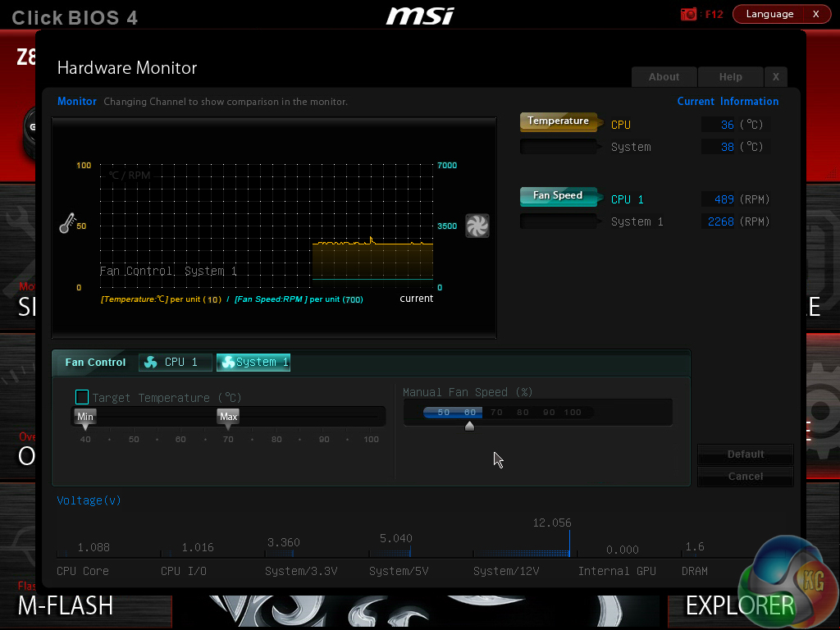Click the yellow temperature trace in graph
This screenshot has width=840, height=630.
tap(373, 243)
